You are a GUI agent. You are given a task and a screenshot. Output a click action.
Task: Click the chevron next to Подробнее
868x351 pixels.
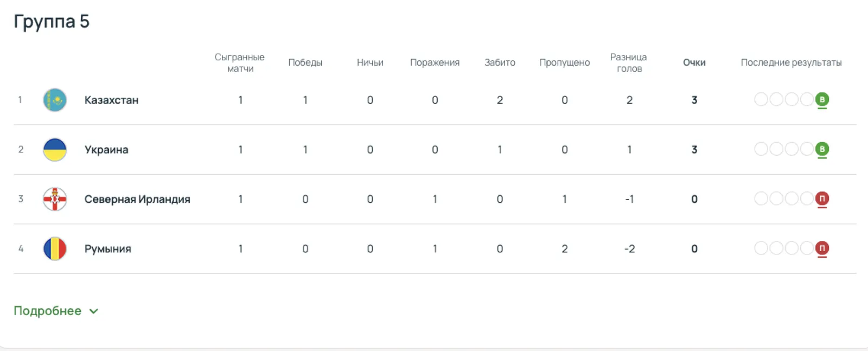93,311
